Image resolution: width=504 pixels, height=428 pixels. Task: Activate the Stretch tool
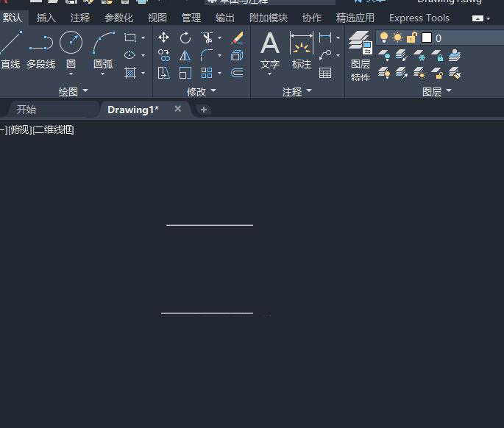point(164,73)
